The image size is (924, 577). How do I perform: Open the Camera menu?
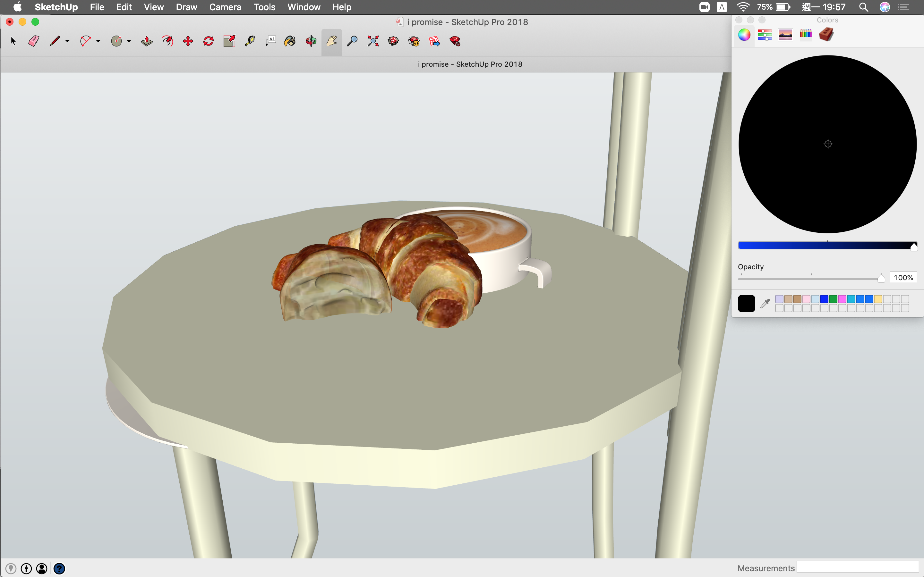coord(225,7)
